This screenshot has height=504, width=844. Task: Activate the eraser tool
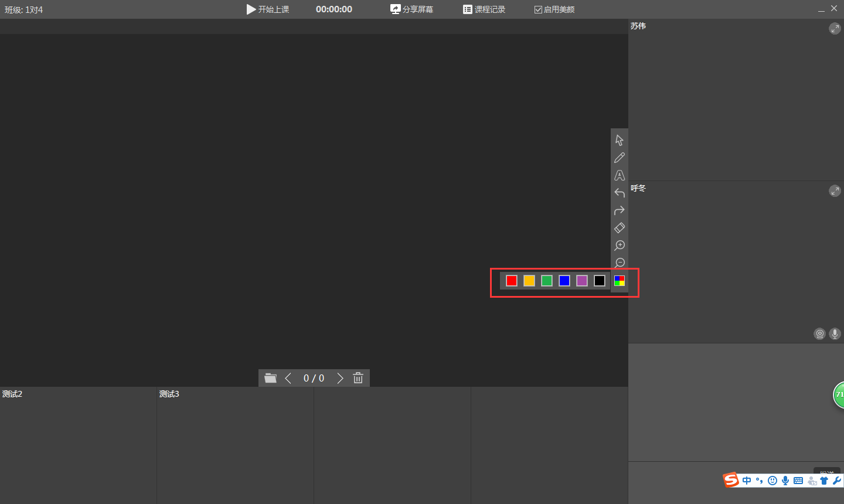point(620,228)
